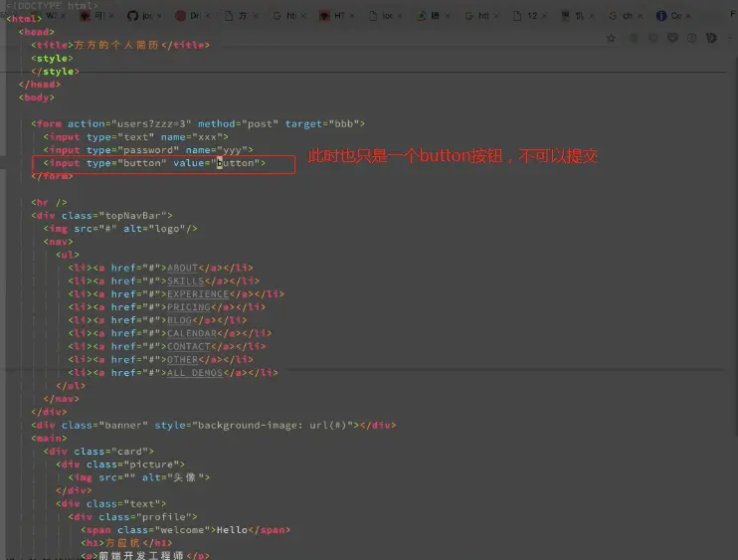This screenshot has width=738, height=560.
Task: Click the OTHER link text in code
Action: (x=183, y=359)
